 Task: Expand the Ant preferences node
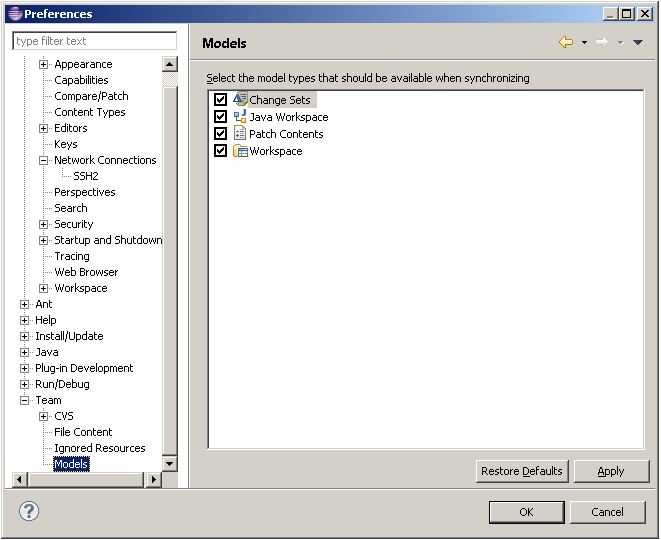[24, 305]
